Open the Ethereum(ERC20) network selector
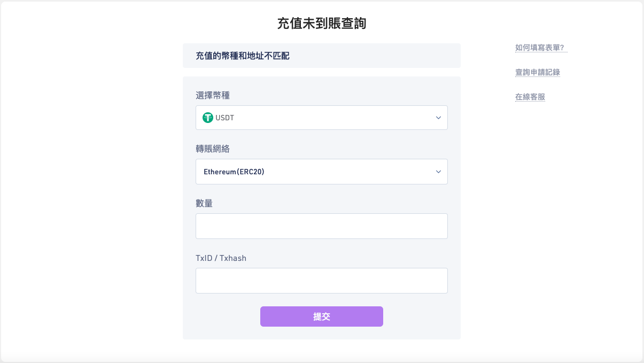Image resolution: width=644 pixels, height=363 pixels. [x=322, y=172]
